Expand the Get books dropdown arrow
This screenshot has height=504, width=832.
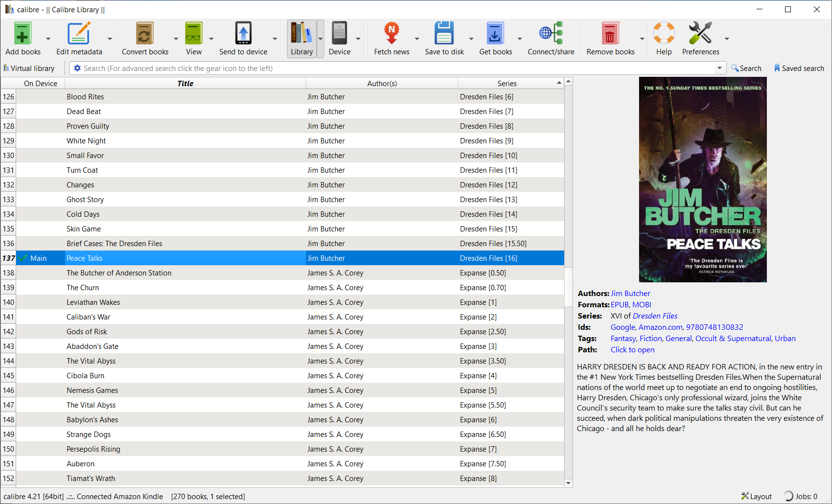520,39
